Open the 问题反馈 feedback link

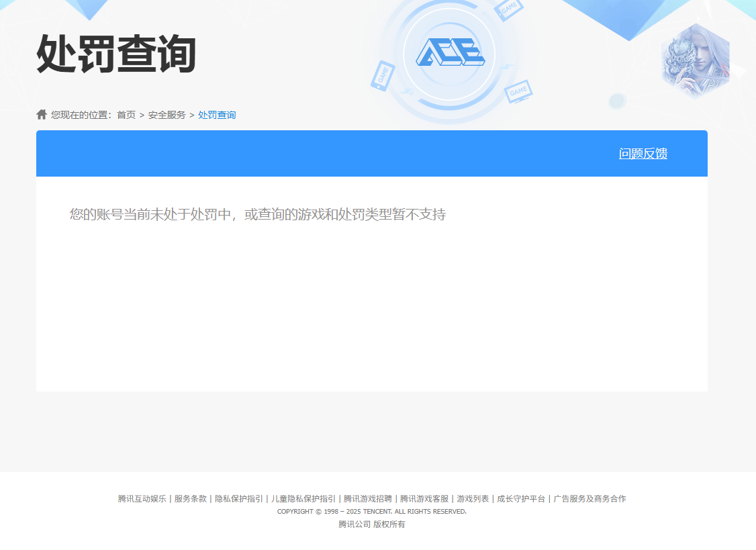[643, 154]
